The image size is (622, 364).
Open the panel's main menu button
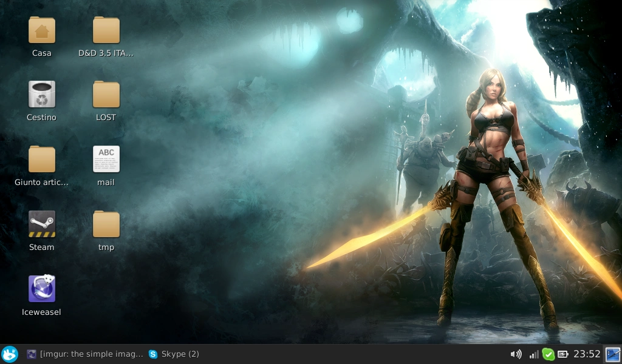pos(10,354)
